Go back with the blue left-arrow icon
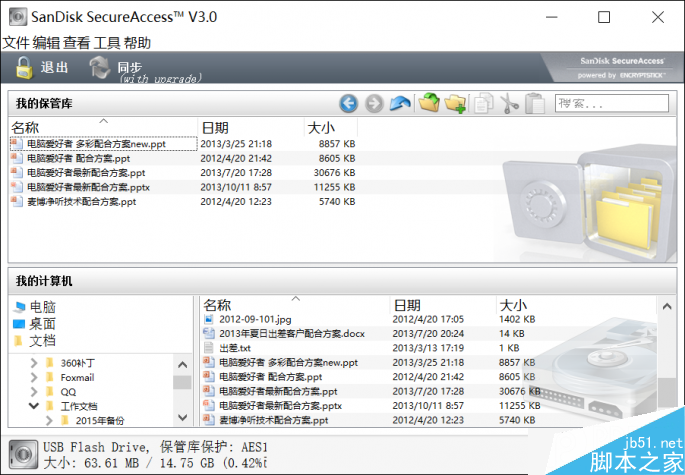The height and width of the screenshot is (475, 685). click(349, 104)
